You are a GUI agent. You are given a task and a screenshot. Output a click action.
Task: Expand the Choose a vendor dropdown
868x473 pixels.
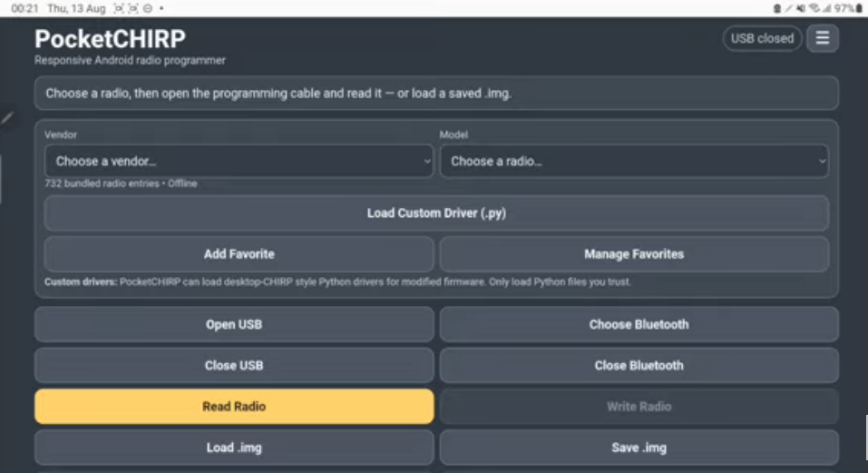(x=239, y=162)
